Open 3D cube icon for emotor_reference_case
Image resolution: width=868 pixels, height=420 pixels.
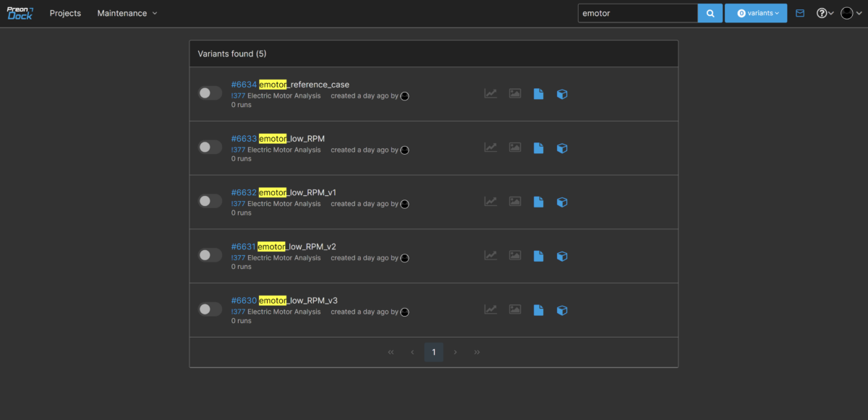562,94
